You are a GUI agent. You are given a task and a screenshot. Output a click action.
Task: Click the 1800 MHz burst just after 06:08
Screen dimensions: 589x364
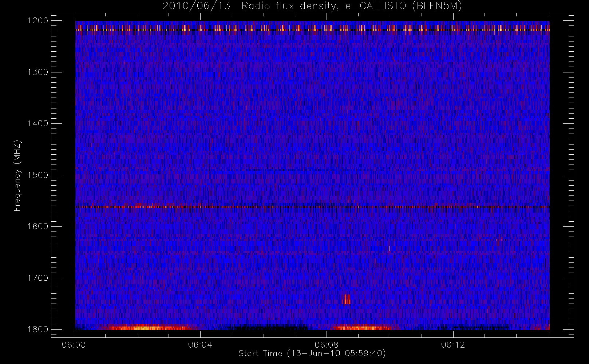coord(360,327)
